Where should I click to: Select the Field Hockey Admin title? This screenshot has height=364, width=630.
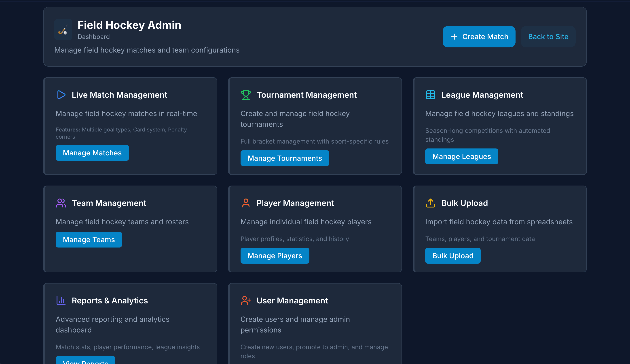click(129, 25)
